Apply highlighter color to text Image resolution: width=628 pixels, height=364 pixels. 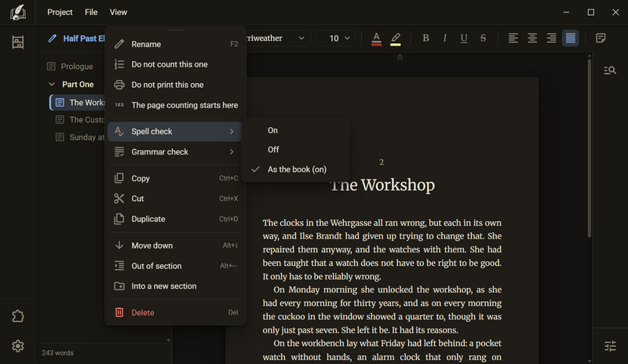click(x=396, y=38)
